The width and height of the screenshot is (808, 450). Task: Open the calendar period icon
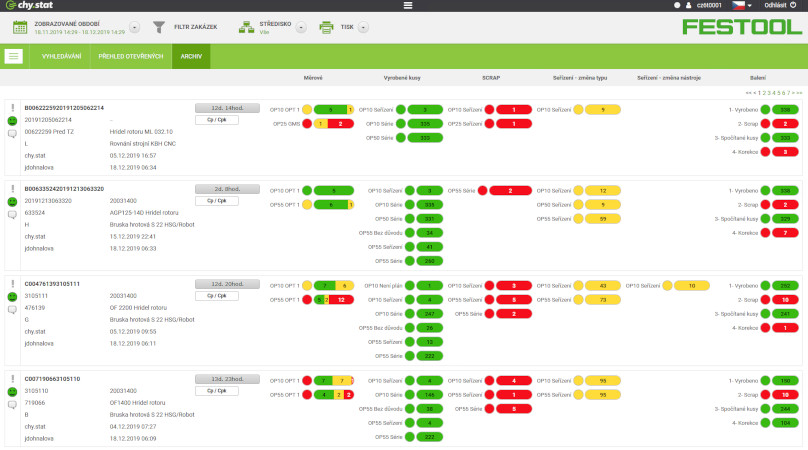(20, 27)
